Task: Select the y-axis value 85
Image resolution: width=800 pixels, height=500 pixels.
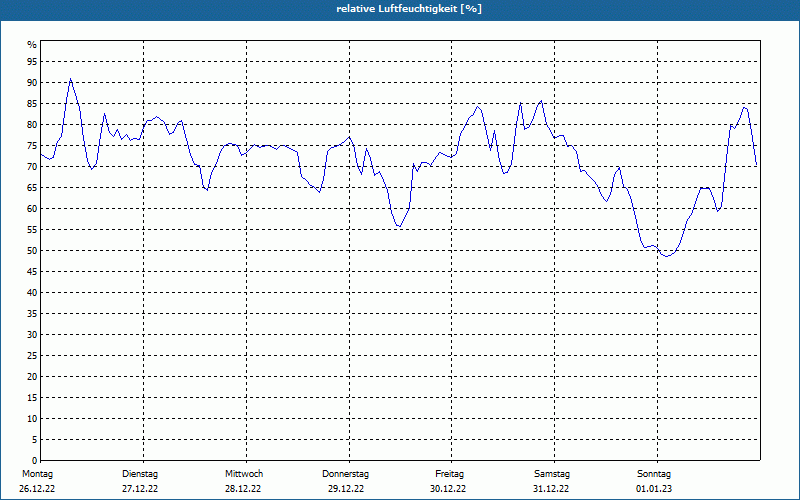Action: [32, 104]
